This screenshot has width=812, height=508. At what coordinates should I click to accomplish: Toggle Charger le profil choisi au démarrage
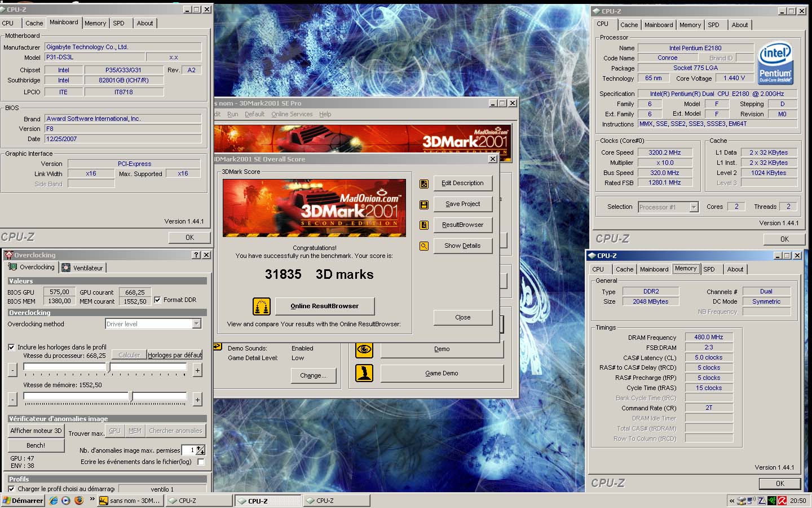click(11, 489)
